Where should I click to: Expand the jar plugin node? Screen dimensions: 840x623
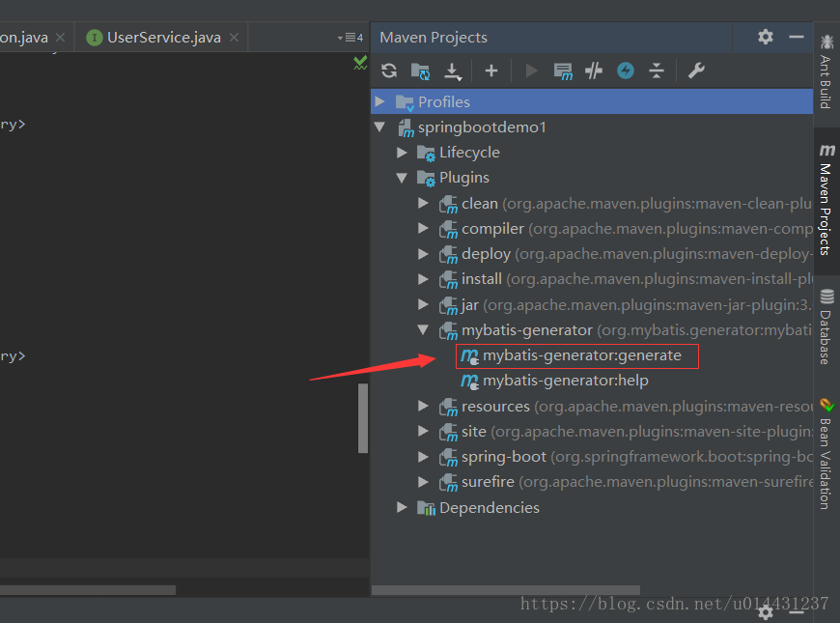423,304
